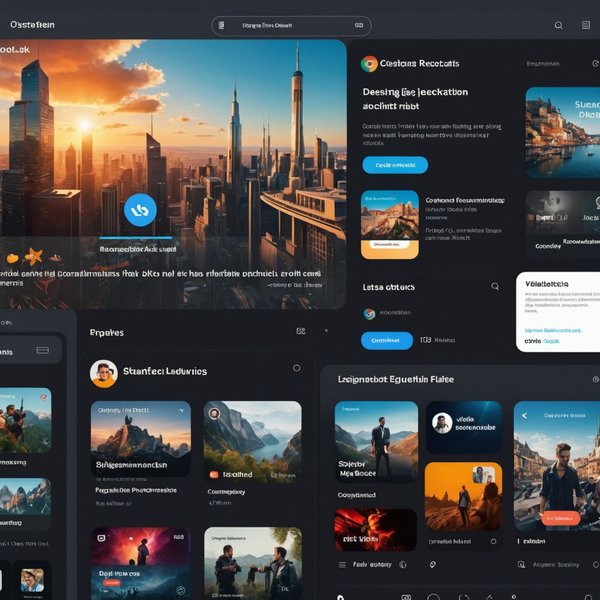Viewport: 600px width, 600px height.
Task: Click the magnifier icon in the top-right header
Action: pos(559,25)
